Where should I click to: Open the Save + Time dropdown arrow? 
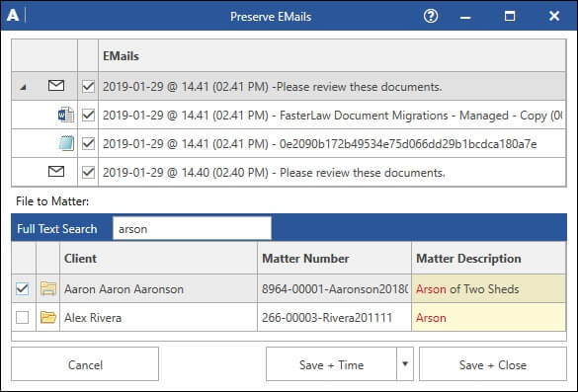[x=405, y=364]
